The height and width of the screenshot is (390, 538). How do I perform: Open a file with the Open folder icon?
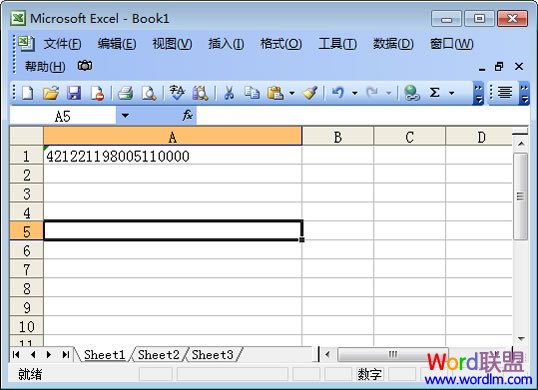tap(51, 93)
